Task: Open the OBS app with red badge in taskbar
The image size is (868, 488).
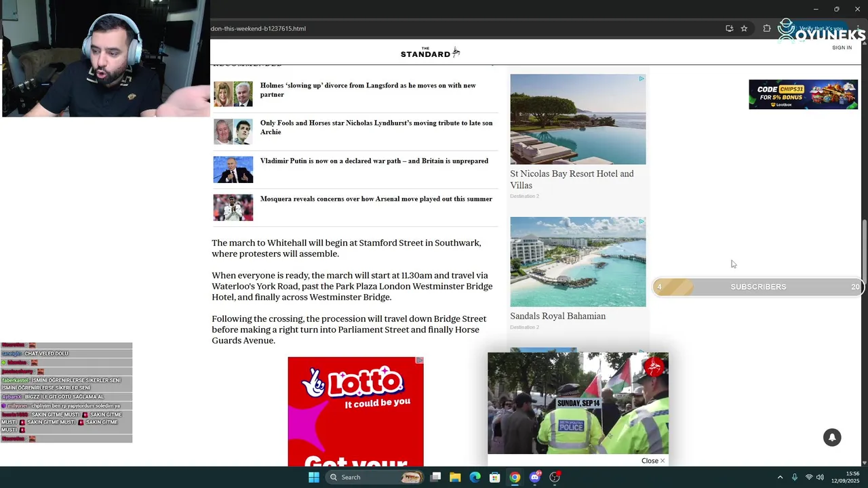Action: click(555, 477)
